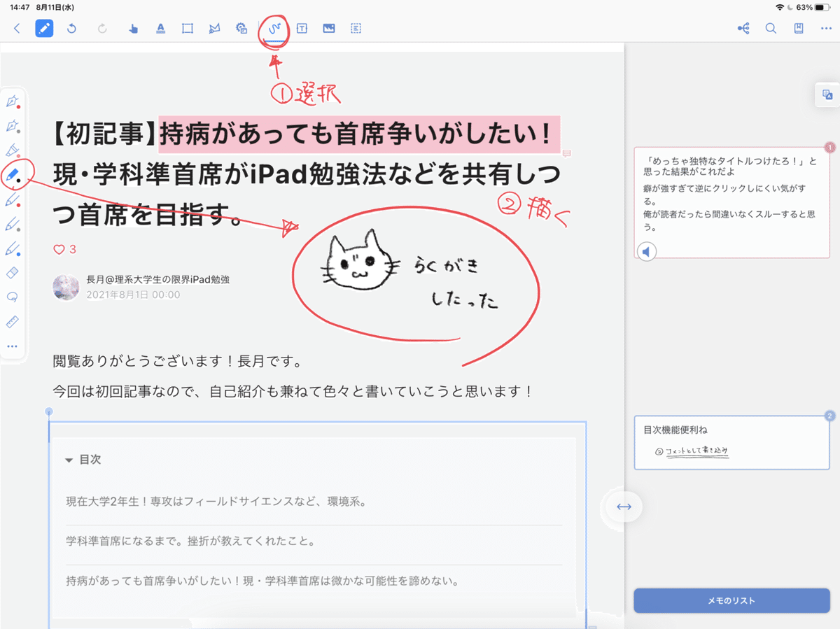Click the date text 2021年8月1日 00:00
Image resolution: width=840 pixels, height=629 pixels.
133,295
